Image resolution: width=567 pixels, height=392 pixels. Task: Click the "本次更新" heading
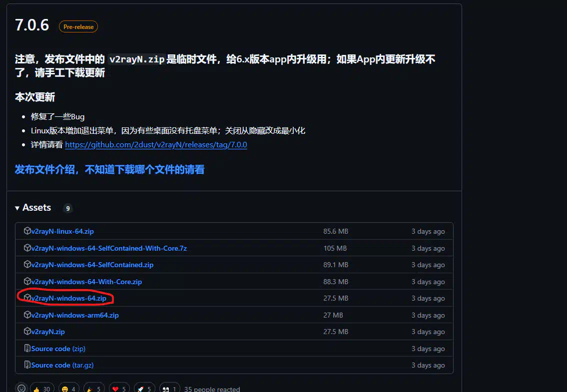tap(35, 97)
